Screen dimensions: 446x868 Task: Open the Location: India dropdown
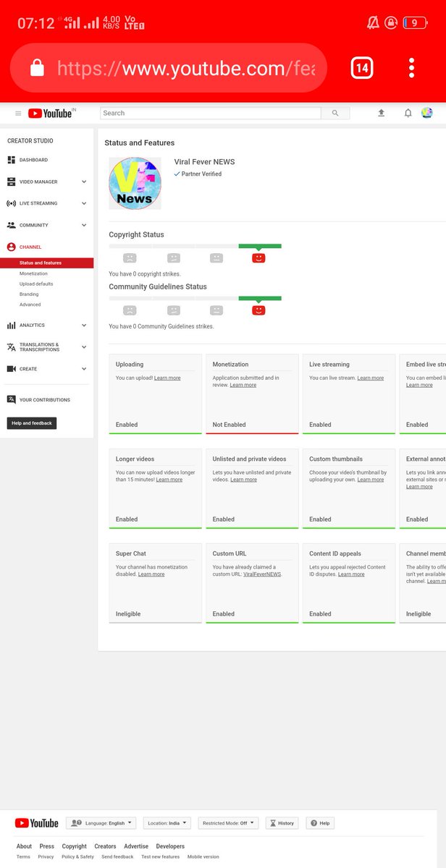(167, 823)
